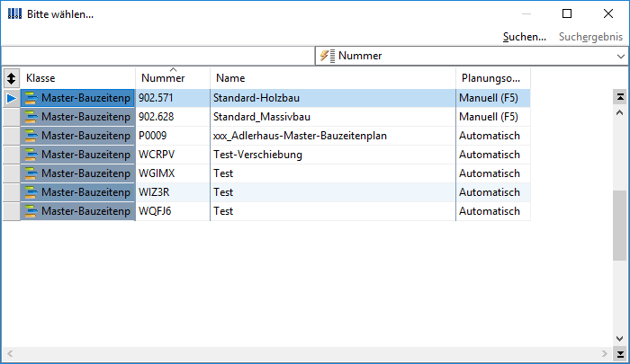The width and height of the screenshot is (630, 364).
Task: Click the ascending sort caret above Nummer
Action: pyautogui.click(x=173, y=70)
